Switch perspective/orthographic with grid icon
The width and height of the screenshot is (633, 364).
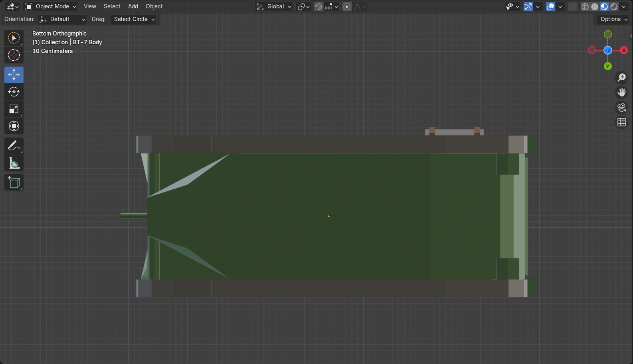[621, 122]
